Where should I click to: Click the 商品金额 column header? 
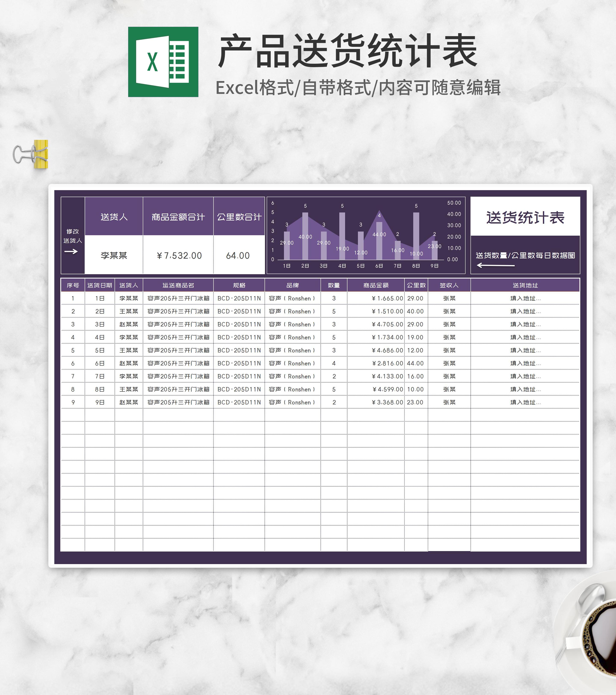(x=376, y=285)
